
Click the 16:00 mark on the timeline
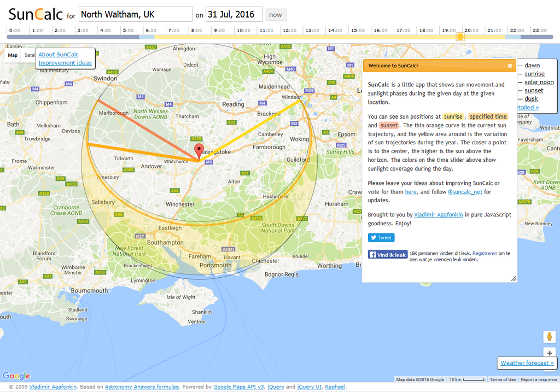381,31
